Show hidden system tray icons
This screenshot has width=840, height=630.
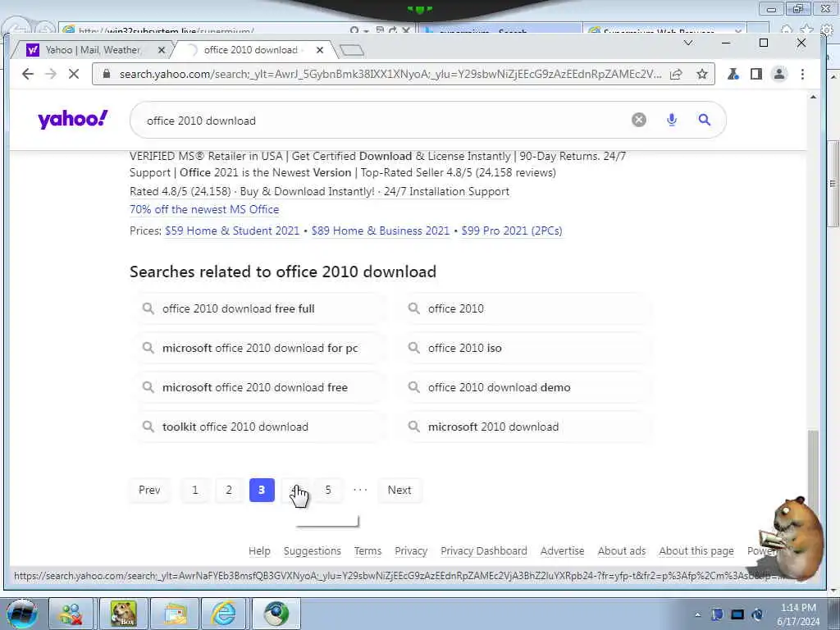[697, 614]
